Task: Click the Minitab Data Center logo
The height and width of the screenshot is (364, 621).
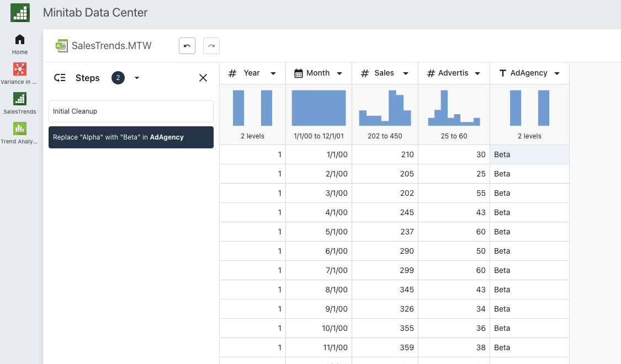Action: click(20, 12)
